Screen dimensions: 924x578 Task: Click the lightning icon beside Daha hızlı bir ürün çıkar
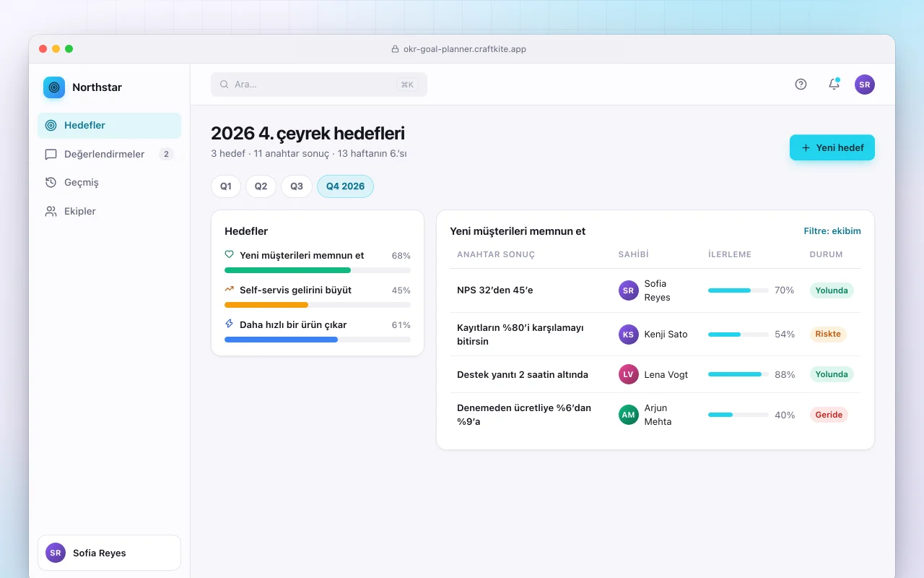[x=230, y=324]
